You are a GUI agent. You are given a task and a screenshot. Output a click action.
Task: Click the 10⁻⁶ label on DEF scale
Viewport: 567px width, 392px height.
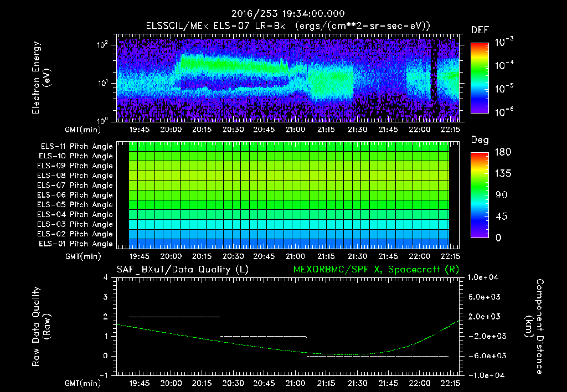point(504,112)
